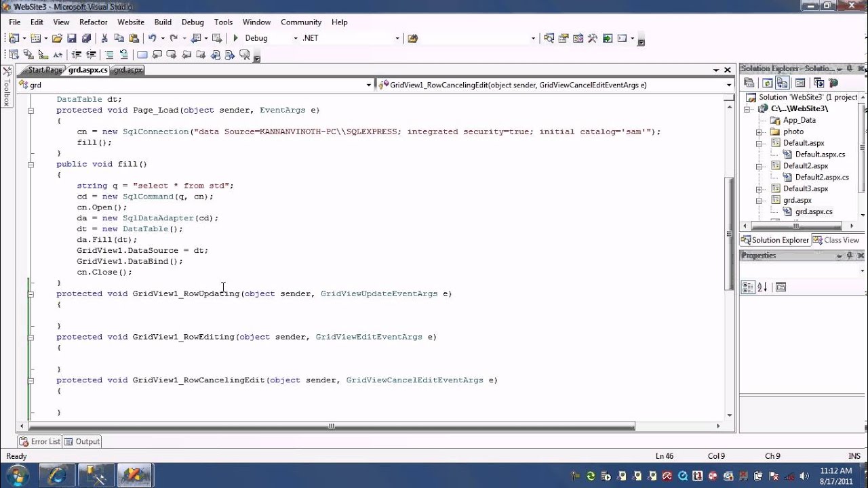The height and width of the screenshot is (488, 868).
Task: Click the Toolbox sidebar icon
Action: (7, 86)
